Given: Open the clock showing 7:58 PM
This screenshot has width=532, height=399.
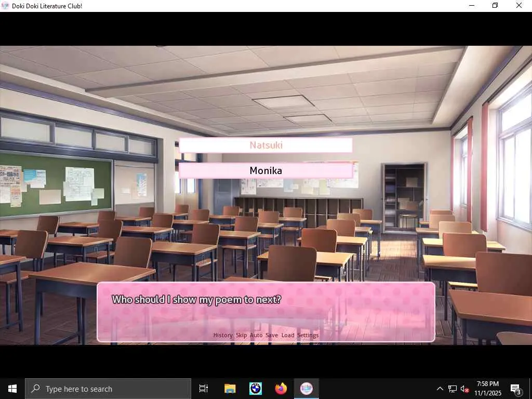Looking at the screenshot, I should 488,389.
